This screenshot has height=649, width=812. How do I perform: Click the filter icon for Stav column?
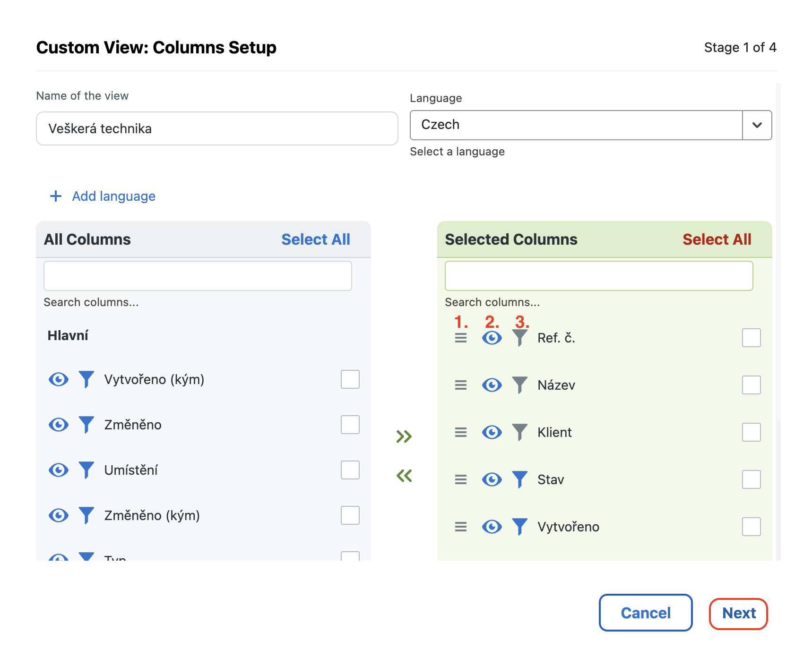519,479
